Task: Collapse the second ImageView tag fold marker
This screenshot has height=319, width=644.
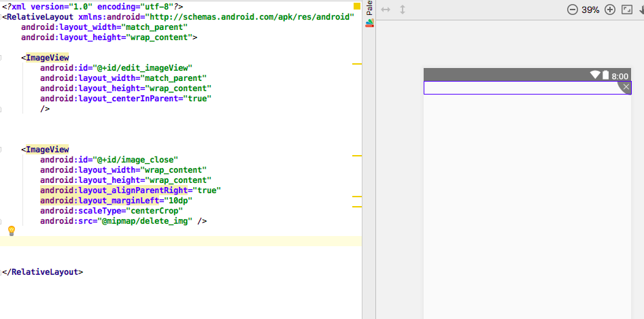Action: pyautogui.click(x=0, y=150)
